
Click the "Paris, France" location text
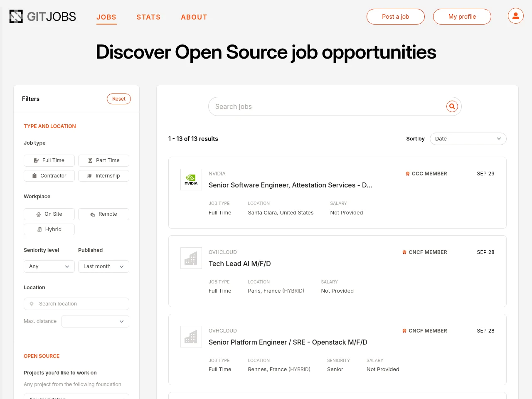click(264, 291)
